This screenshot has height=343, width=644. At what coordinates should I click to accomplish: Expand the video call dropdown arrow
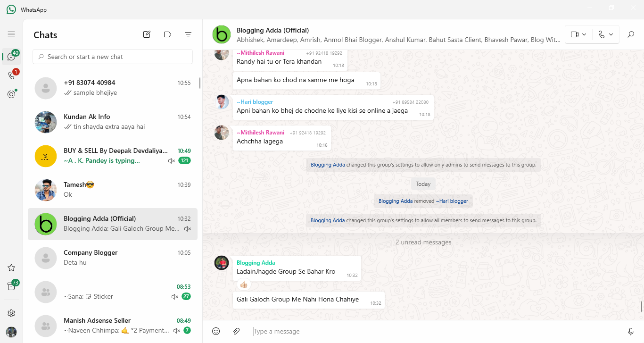(x=585, y=34)
